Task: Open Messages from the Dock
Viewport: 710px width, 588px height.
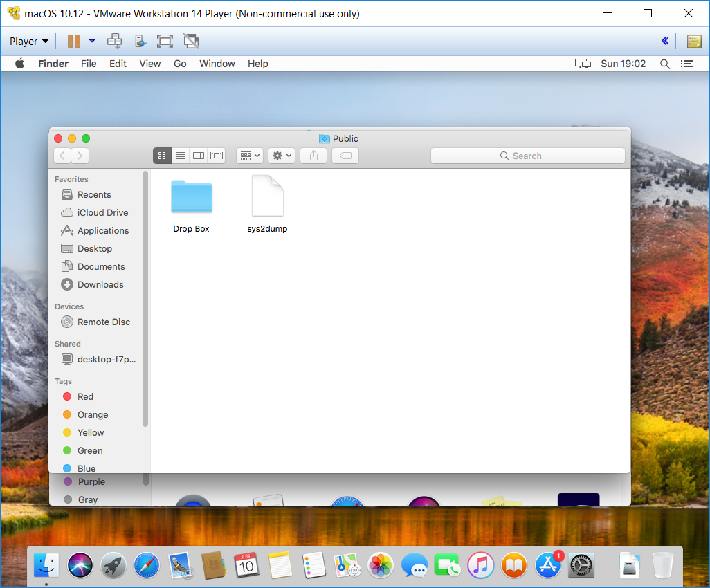Action: coord(414,565)
